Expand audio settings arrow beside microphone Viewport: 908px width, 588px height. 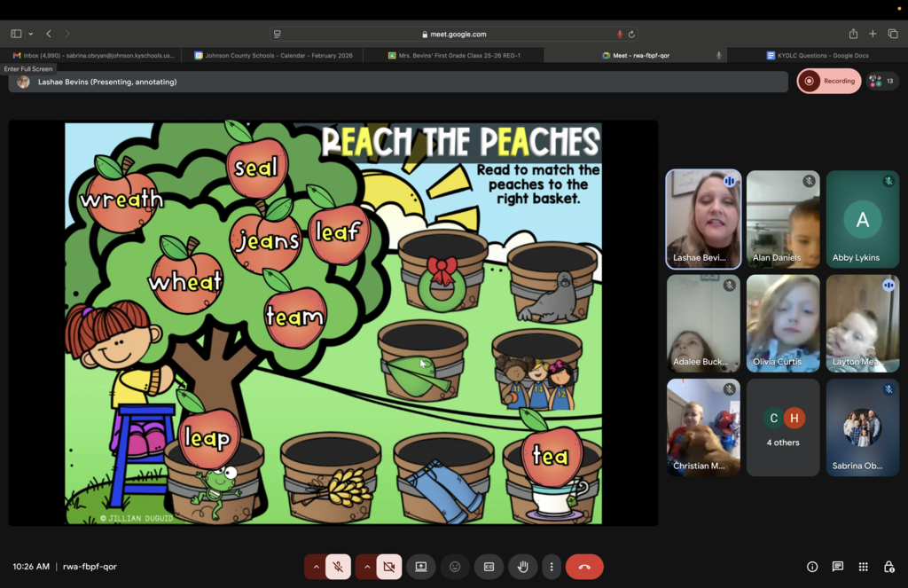click(316, 567)
